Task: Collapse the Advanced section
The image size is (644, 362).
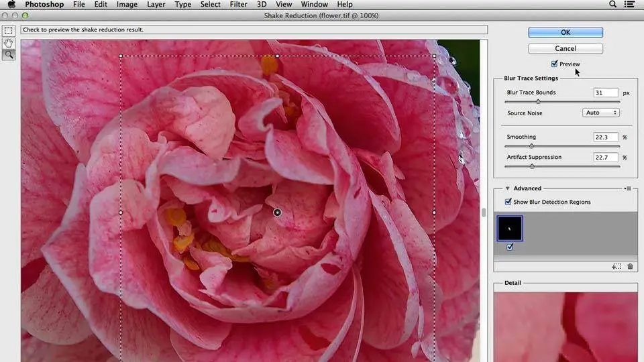Action: 508,188
